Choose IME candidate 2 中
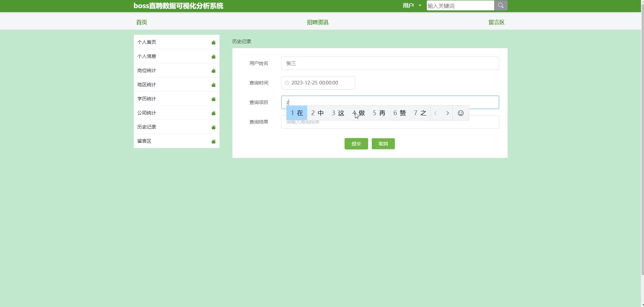The height and width of the screenshot is (307, 644). click(317, 113)
